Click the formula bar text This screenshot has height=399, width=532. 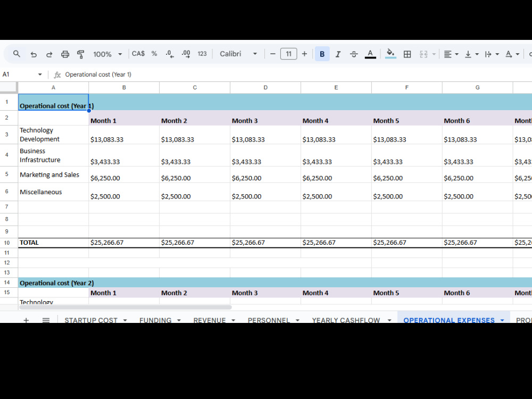click(x=98, y=74)
